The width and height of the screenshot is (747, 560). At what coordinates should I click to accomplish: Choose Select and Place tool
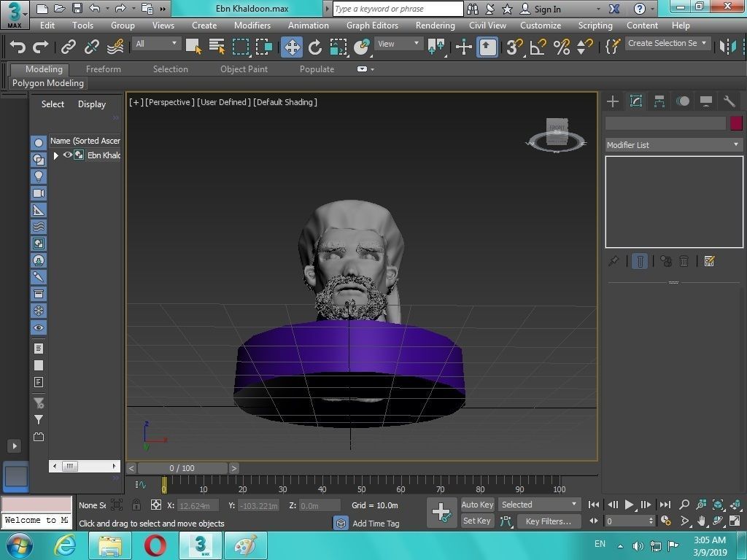pos(362,47)
